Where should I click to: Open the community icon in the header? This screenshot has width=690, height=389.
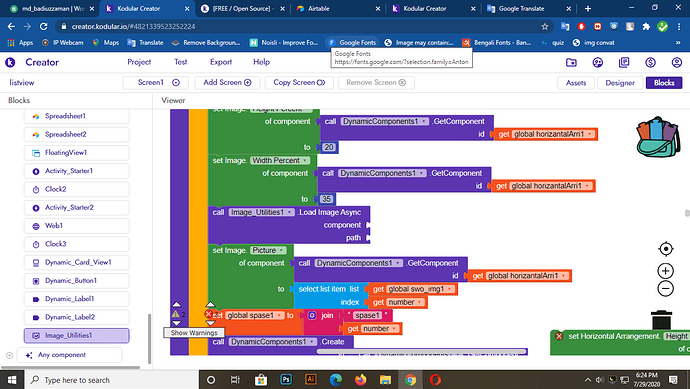click(598, 62)
